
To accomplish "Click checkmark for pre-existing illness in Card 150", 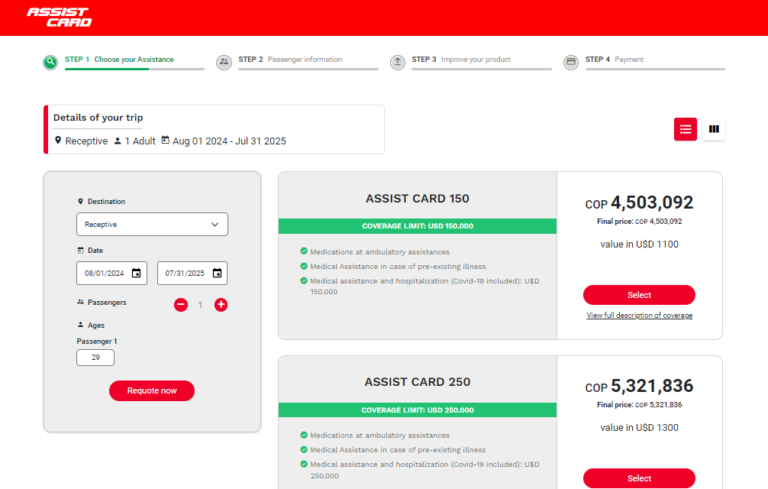I will [x=304, y=266].
